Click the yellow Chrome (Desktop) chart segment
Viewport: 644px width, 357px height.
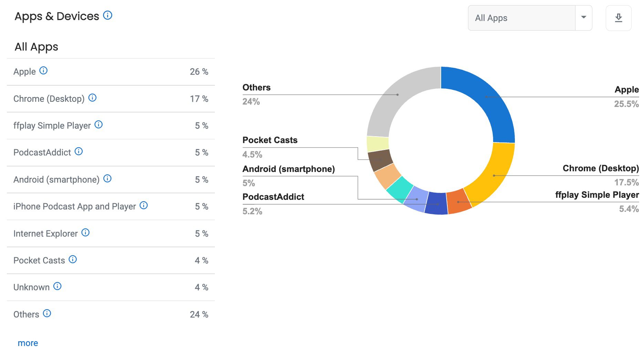point(493,175)
